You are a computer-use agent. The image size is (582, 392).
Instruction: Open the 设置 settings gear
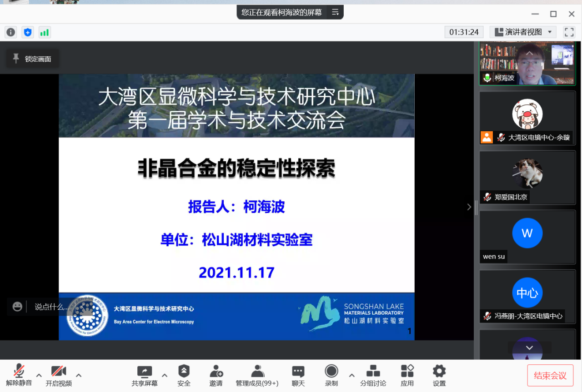click(439, 375)
